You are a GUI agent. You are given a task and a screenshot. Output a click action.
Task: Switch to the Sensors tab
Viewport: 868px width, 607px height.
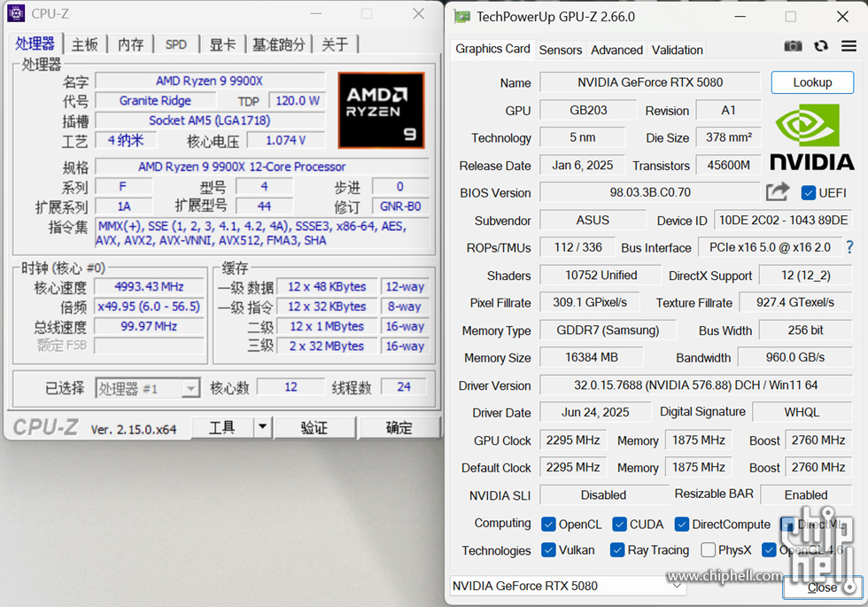pos(561,50)
